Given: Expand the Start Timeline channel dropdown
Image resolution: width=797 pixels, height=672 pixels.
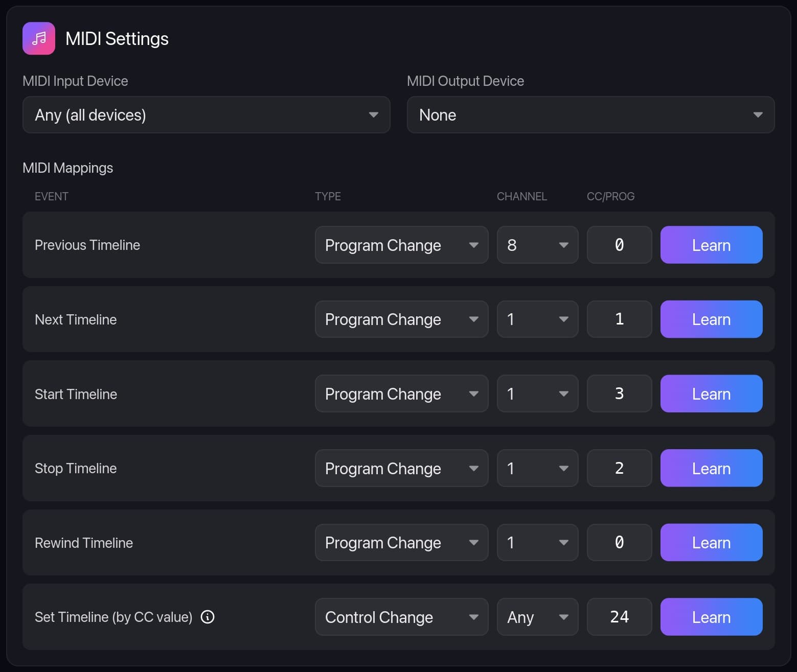Looking at the screenshot, I should tap(538, 394).
